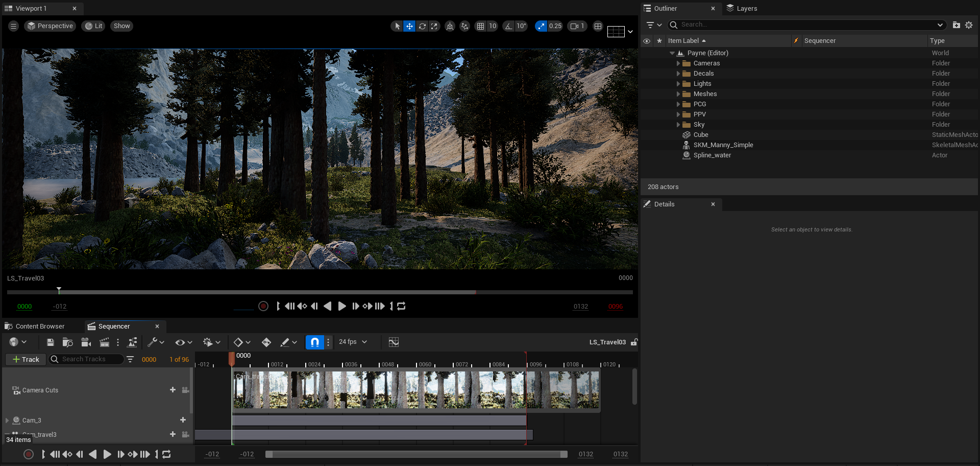Toggle auto-key with the key diamond icon

pos(266,342)
